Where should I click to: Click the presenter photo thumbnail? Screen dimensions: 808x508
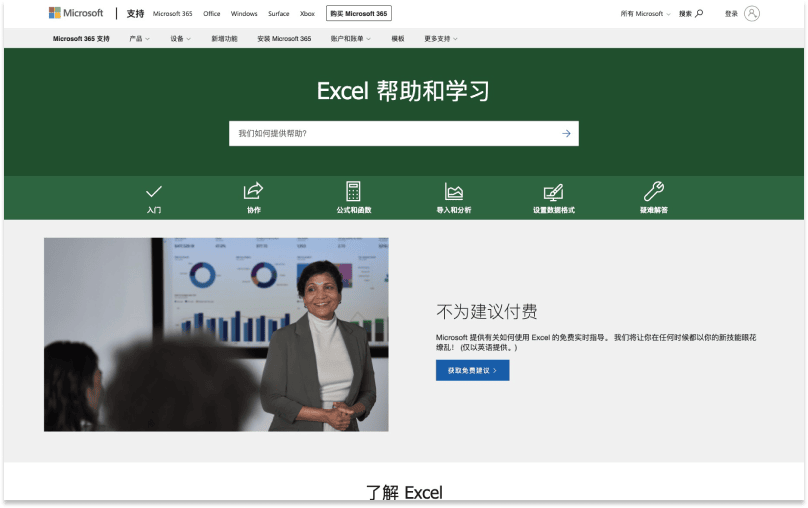coord(216,334)
